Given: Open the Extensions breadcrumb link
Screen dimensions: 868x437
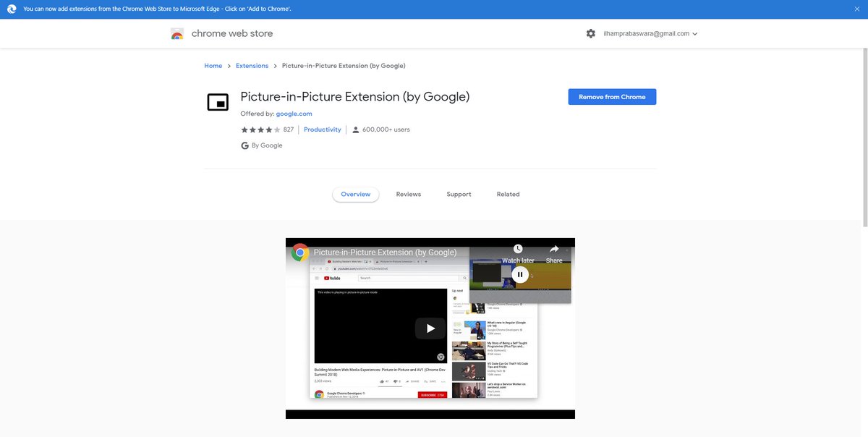Looking at the screenshot, I should pos(252,66).
